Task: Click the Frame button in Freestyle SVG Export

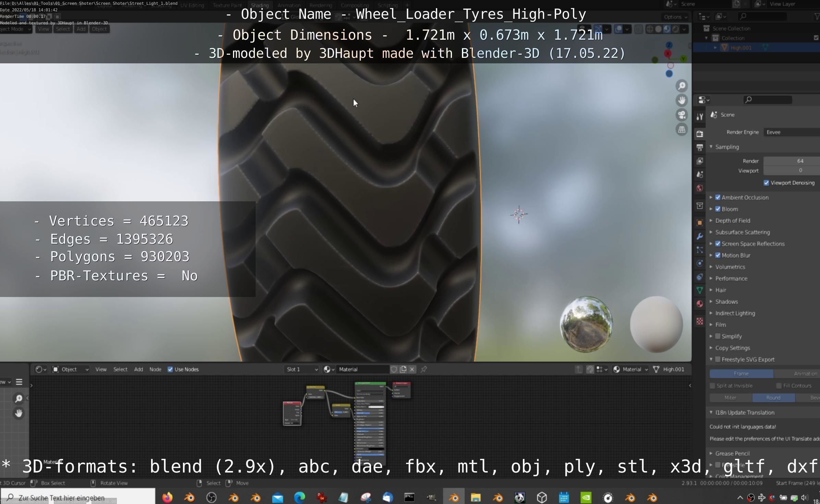Action: [x=741, y=374]
